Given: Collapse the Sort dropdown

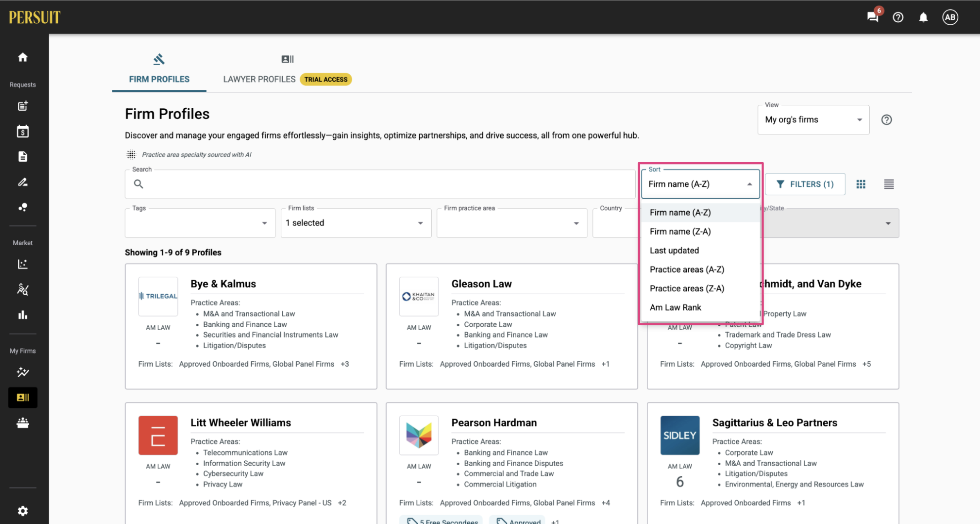Looking at the screenshot, I should pos(700,184).
